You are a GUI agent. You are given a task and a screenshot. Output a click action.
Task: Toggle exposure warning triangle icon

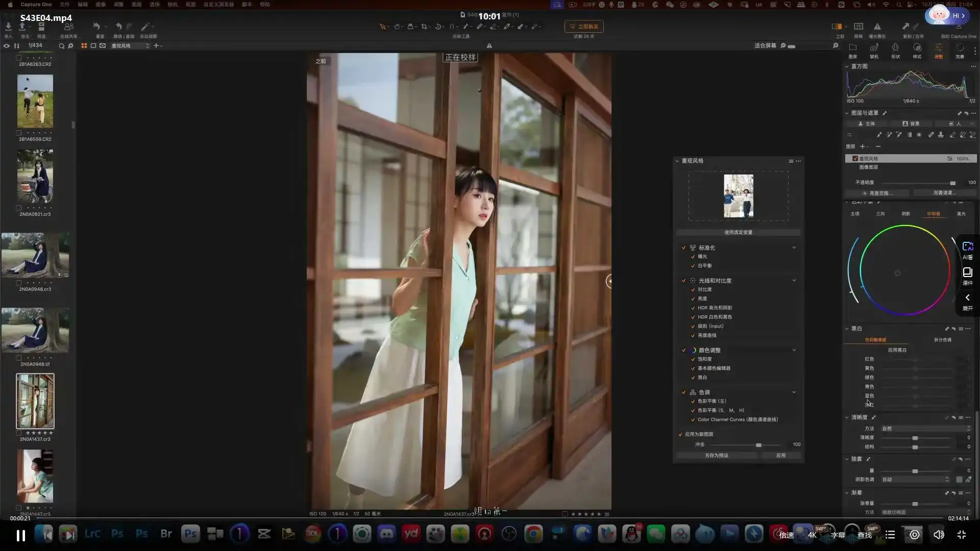point(877,27)
